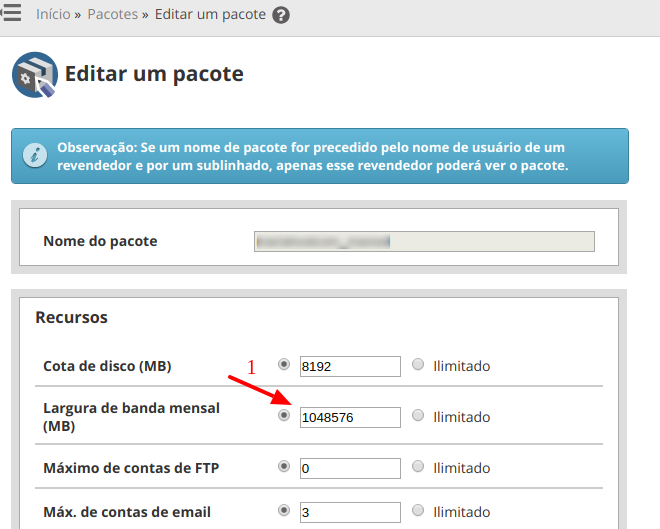660x529 pixels.
Task: Select the Cota de disco custom value radio
Action: (284, 364)
